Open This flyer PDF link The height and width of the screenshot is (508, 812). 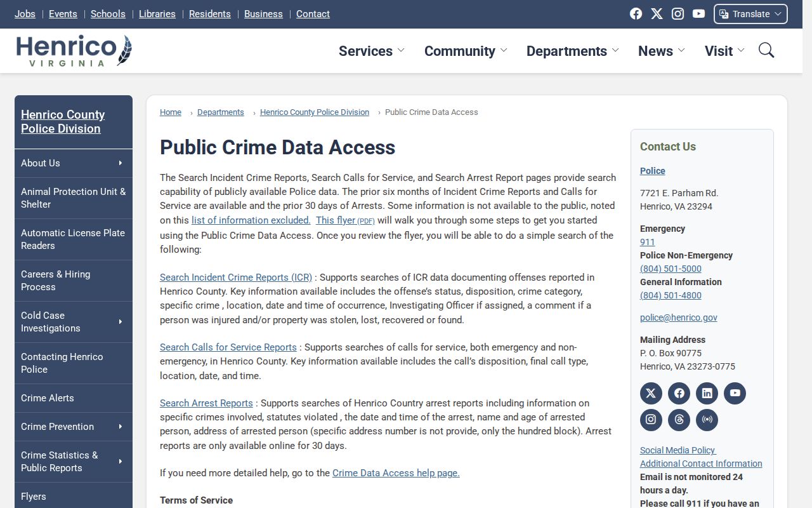click(345, 220)
